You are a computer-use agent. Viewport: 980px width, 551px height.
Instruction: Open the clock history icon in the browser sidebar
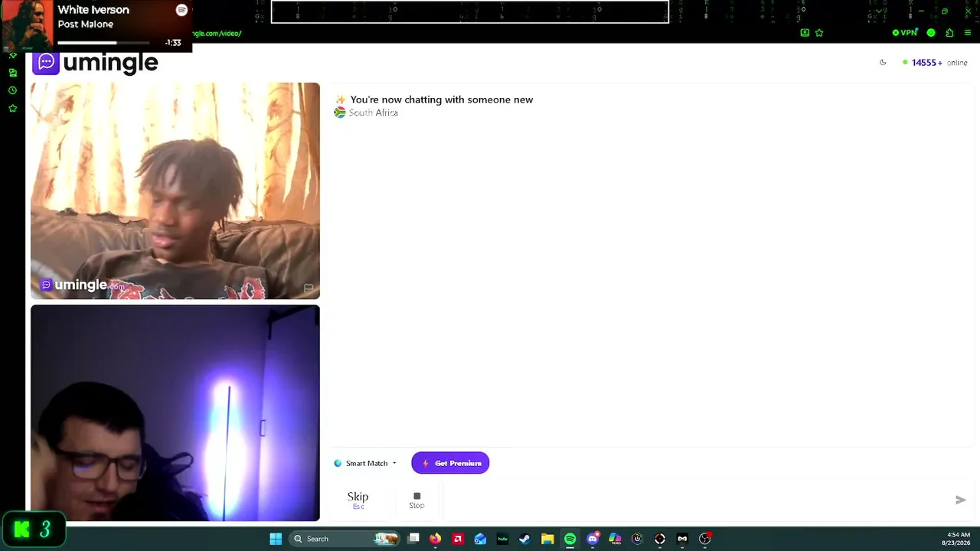[12, 90]
